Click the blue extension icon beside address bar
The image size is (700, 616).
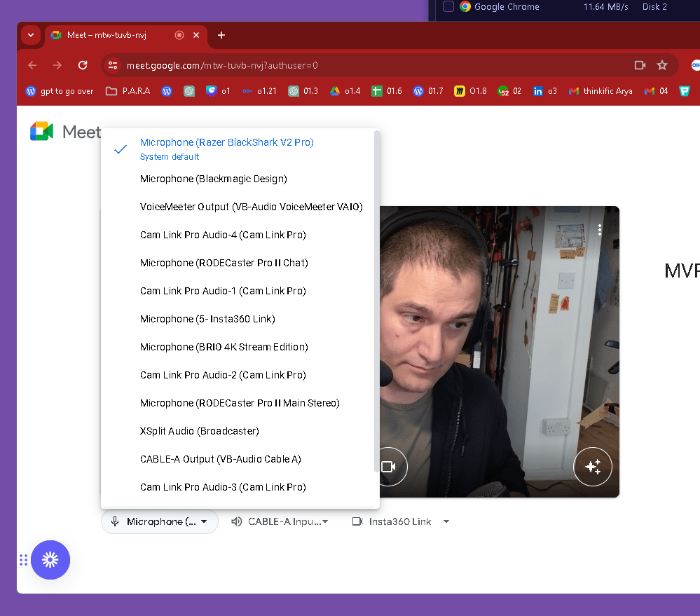pyautogui.click(x=696, y=66)
